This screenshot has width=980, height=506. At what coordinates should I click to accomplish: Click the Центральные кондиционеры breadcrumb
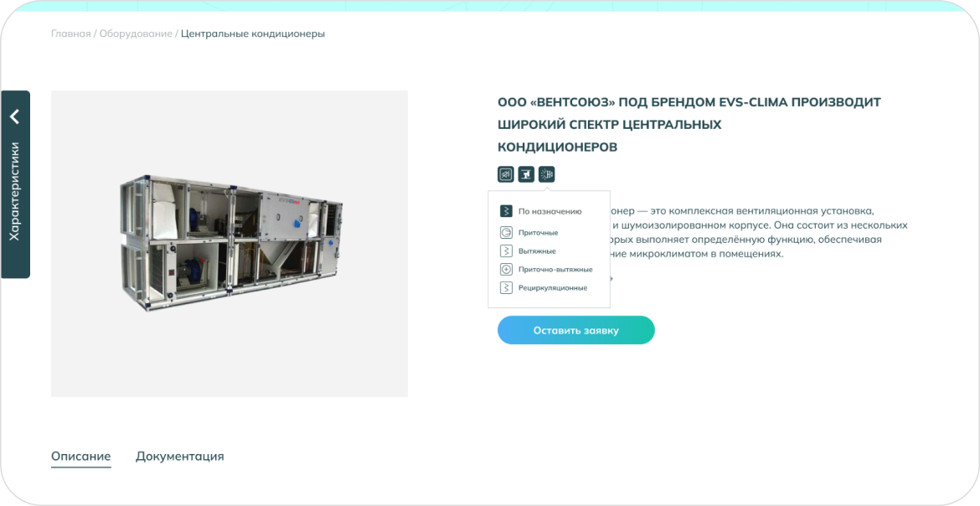pos(253,34)
